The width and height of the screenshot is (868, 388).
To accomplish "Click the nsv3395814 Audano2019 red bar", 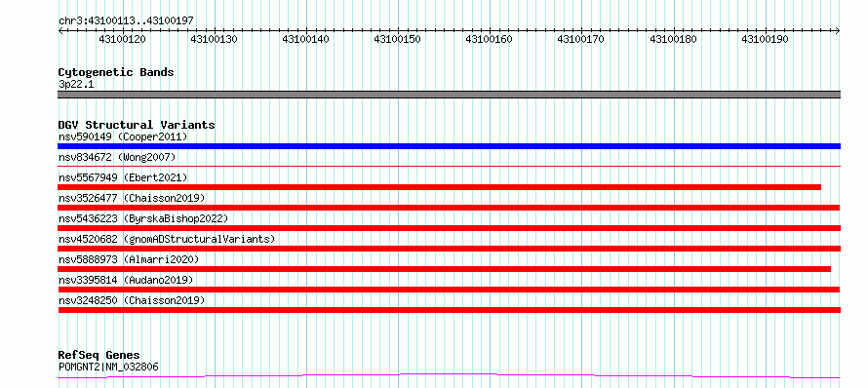I will click(449, 290).
